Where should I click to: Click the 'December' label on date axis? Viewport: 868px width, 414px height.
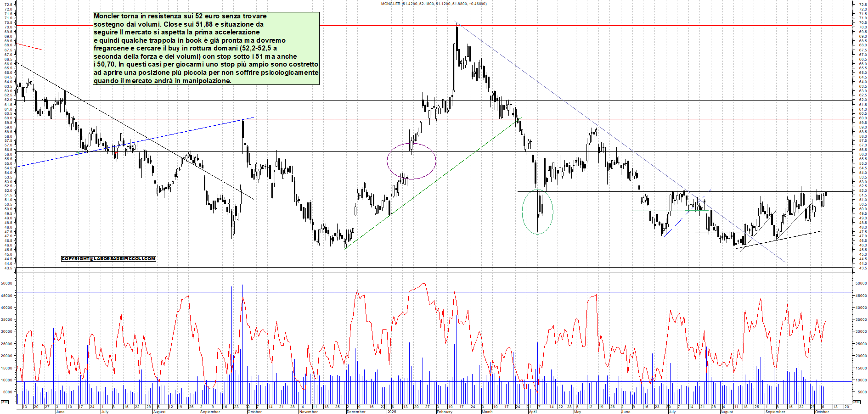click(356, 412)
